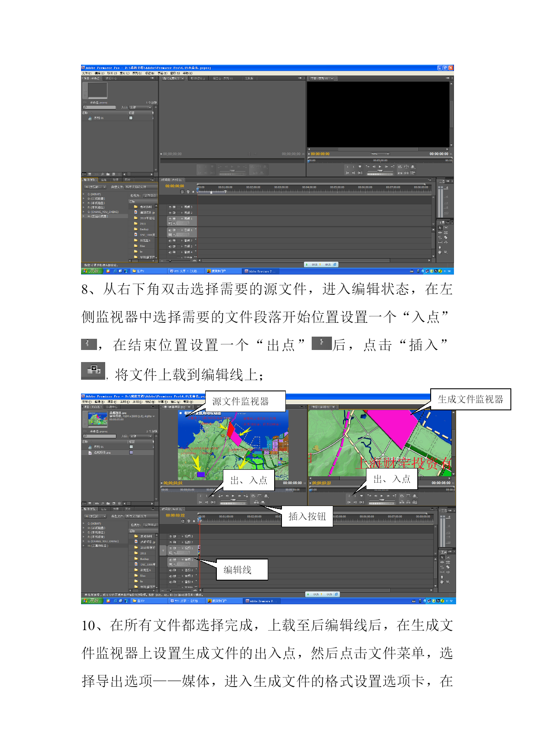Screen dimensions: 535x756
Task: Hide 视频 1 track using eye in second screenshot
Action: tap(170, 548)
